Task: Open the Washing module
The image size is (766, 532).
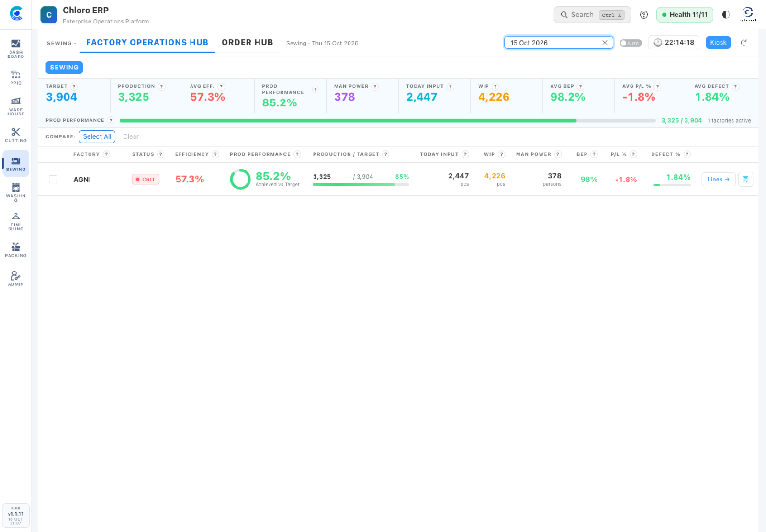Action: (x=16, y=192)
